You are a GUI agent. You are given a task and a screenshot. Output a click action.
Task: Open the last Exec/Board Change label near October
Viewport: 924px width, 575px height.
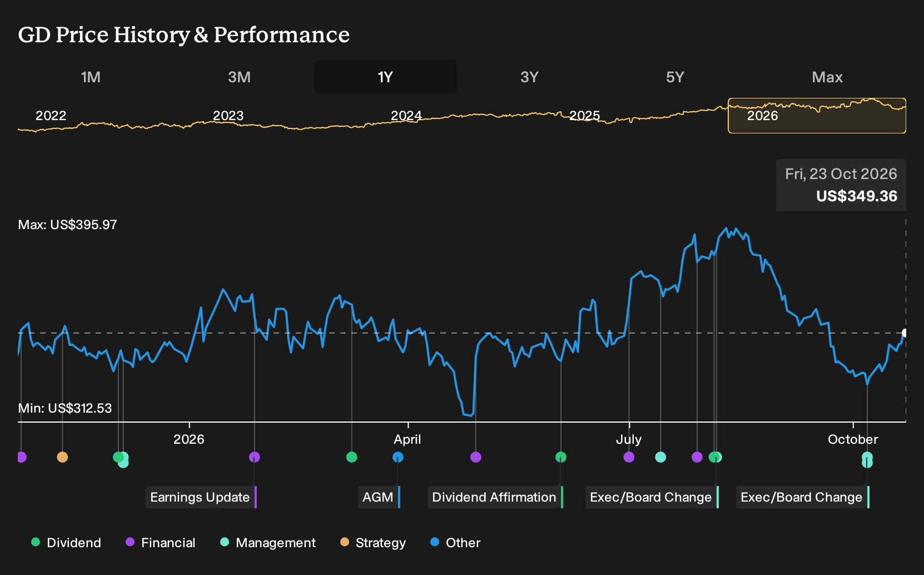(x=802, y=497)
